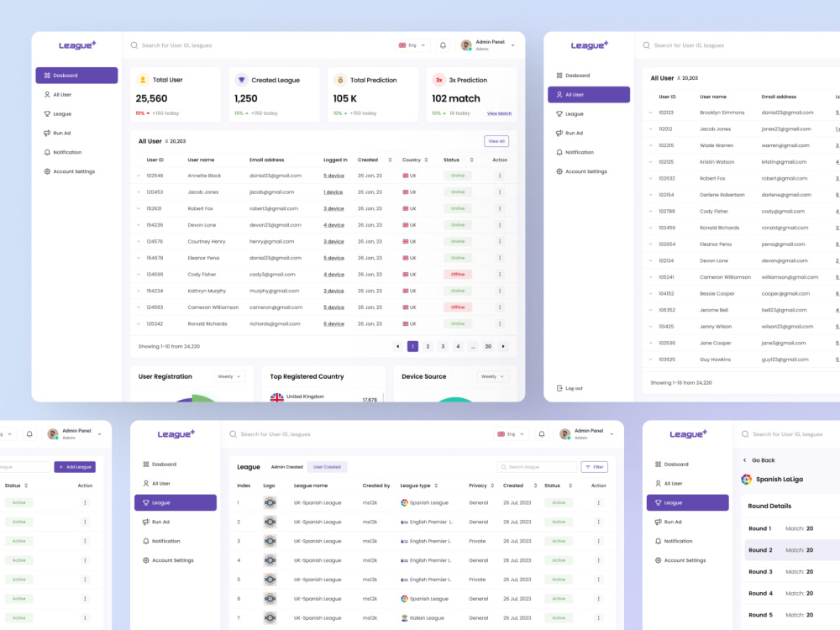Select Dashboard in main dashboard sidebar
Screen dimensions: 840x630
76,76
